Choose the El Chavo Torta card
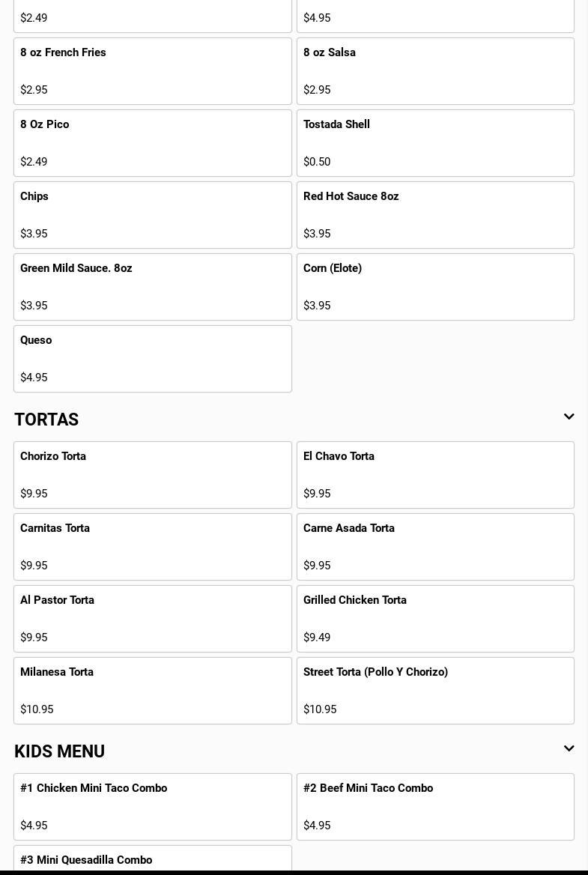 [x=435, y=475]
